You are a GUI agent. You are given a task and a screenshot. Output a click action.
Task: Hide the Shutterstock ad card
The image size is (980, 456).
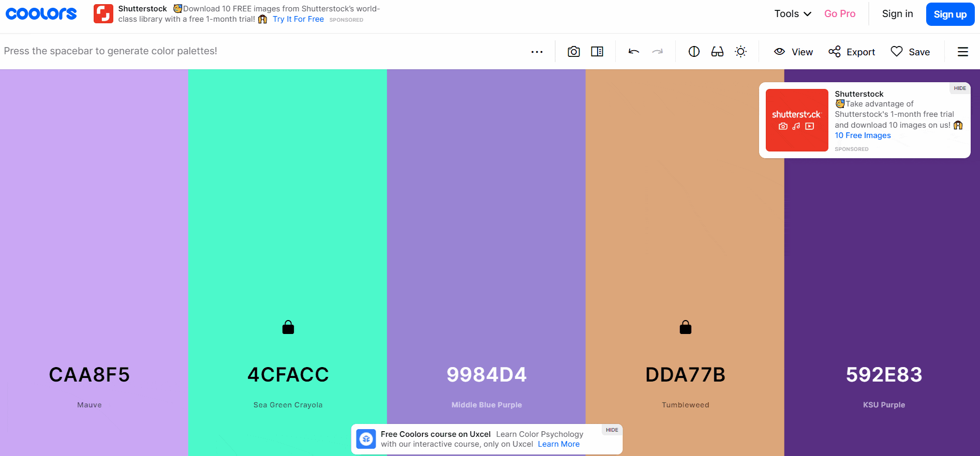click(960, 88)
